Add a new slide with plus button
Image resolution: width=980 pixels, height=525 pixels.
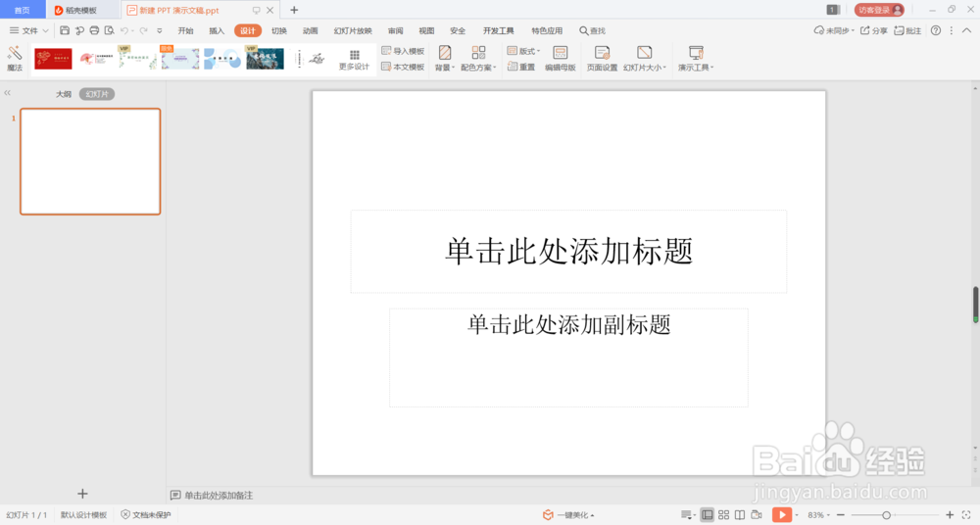pyautogui.click(x=82, y=493)
